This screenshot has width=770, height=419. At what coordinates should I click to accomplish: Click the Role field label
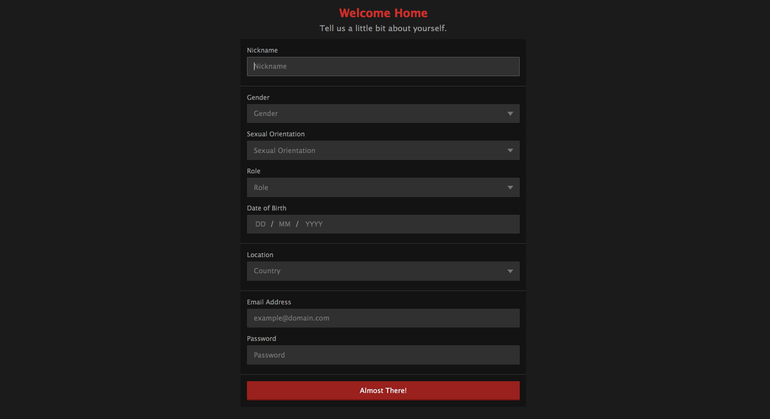click(253, 171)
